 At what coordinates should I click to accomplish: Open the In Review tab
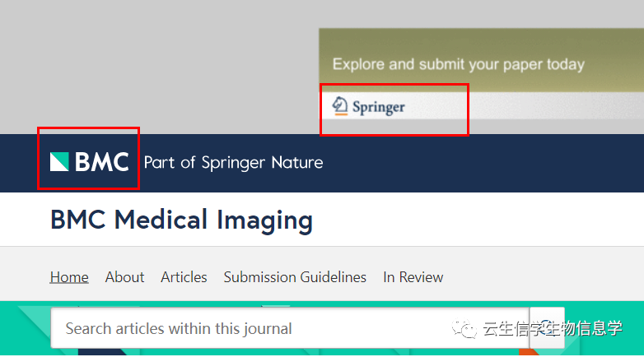tap(413, 277)
